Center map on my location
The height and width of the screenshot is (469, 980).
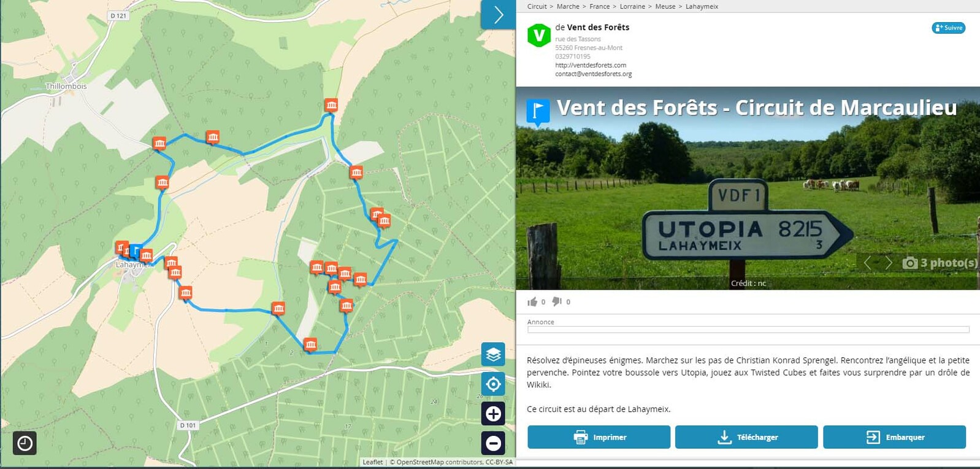point(493,384)
